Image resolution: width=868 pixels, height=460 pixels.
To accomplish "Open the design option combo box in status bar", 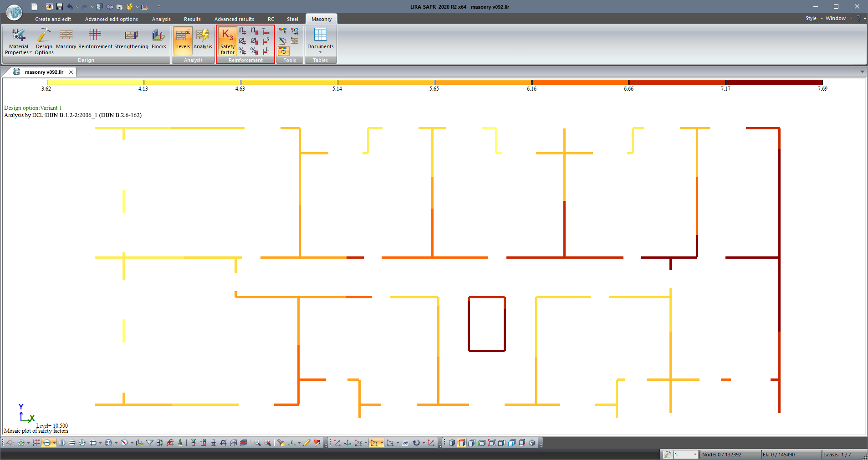I will 686,455.
